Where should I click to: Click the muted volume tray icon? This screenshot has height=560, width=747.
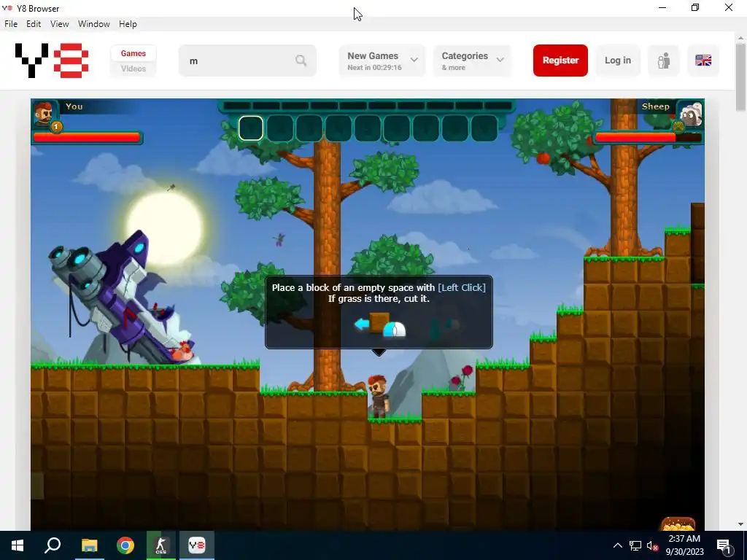(x=652, y=545)
